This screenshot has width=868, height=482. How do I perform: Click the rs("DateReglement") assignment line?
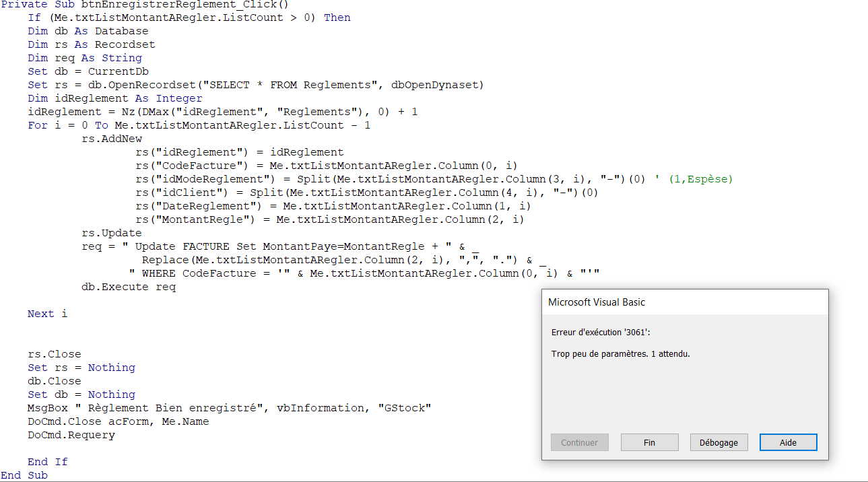[333, 206]
